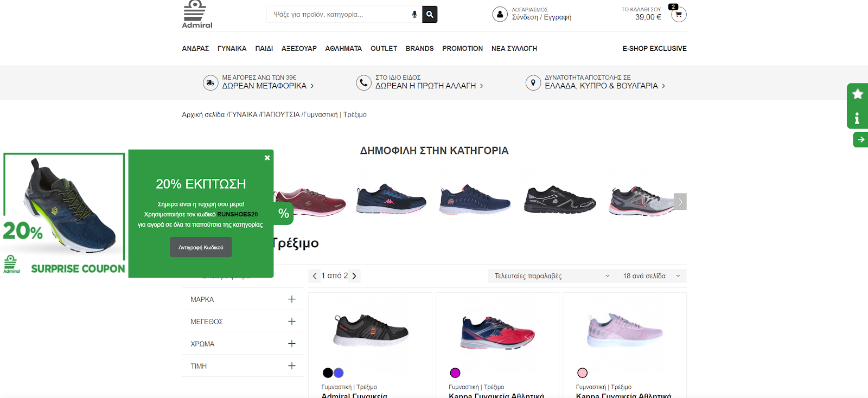The image size is (868, 398).
Task: Open the PROMOTION menu
Action: pos(462,48)
